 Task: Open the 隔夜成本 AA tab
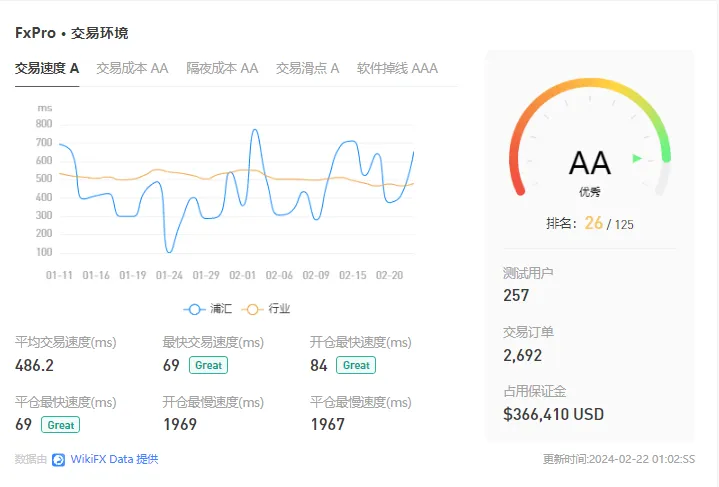222,68
